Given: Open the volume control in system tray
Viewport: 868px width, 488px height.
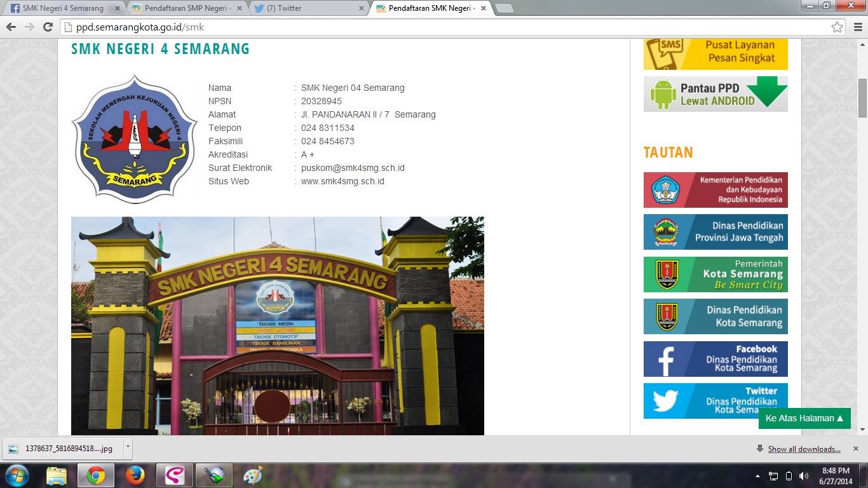Looking at the screenshot, I should pos(804,476).
